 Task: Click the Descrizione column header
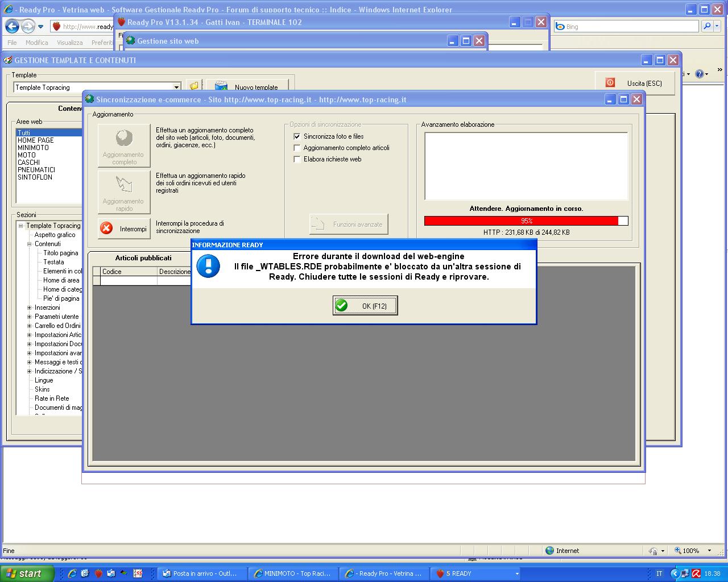pyautogui.click(x=174, y=272)
